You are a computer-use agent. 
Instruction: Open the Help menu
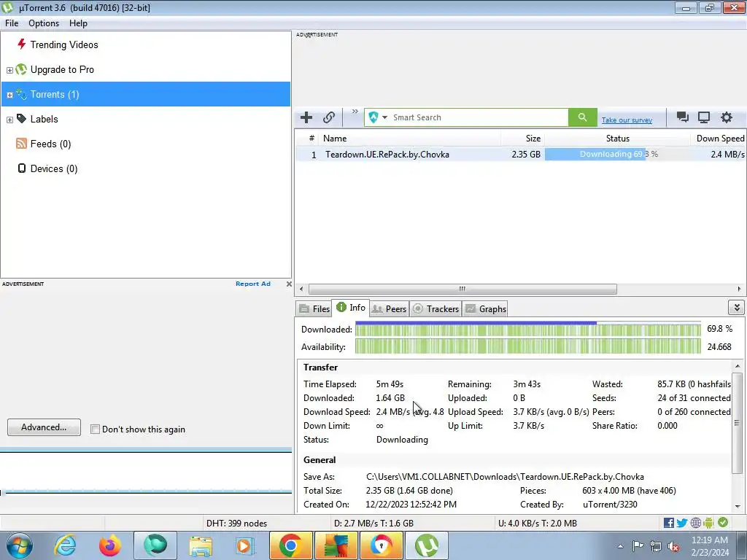pyautogui.click(x=78, y=23)
